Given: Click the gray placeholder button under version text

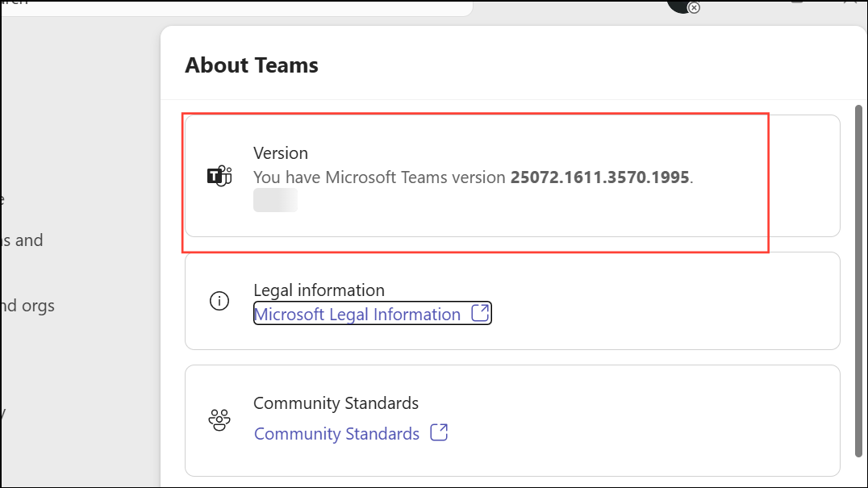Looking at the screenshot, I should (275, 200).
